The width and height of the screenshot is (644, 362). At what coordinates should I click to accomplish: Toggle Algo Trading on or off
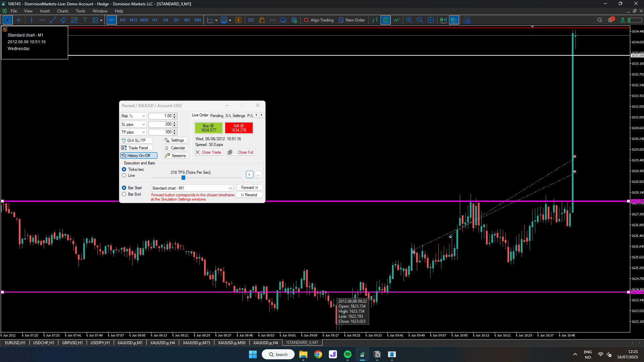pyautogui.click(x=319, y=20)
